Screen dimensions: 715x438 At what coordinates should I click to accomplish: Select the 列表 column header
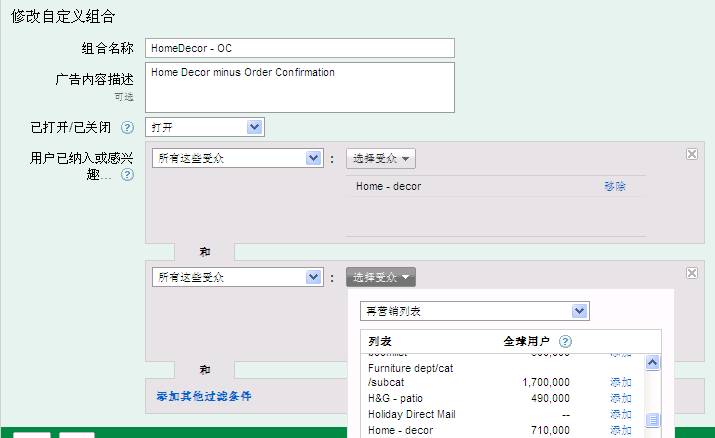(380, 341)
